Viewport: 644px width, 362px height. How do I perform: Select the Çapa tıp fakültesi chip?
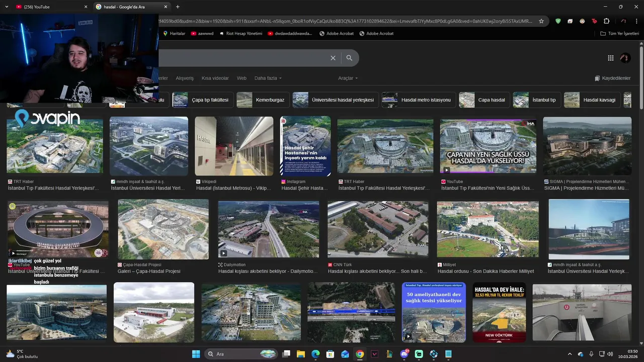tap(202, 100)
